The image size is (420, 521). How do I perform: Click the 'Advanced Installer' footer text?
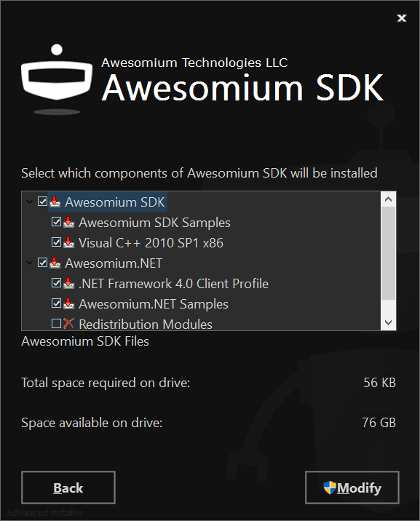tap(45, 512)
